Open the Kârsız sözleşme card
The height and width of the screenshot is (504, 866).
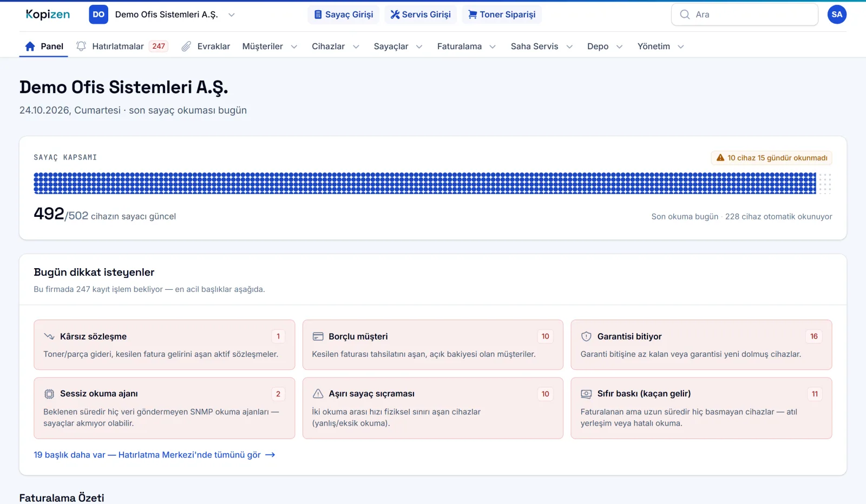coord(165,345)
